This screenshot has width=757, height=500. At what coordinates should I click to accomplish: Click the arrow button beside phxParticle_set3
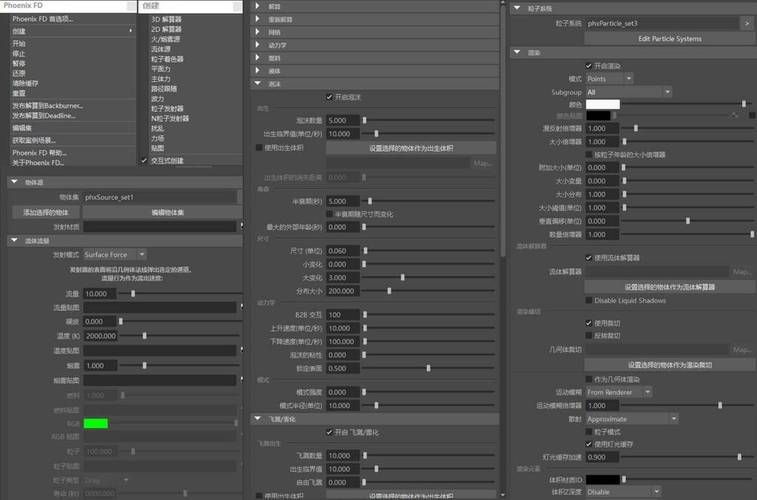coord(746,22)
